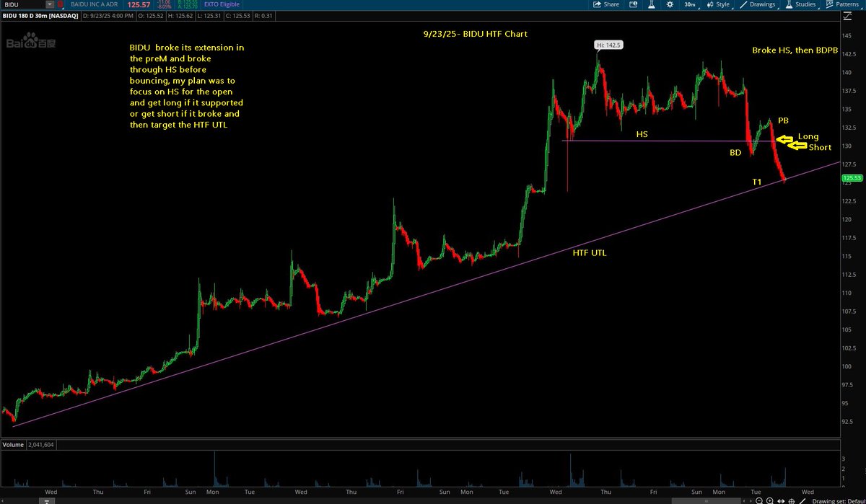Image resolution: width=866 pixels, height=504 pixels.
Task: Open the Patterns dropdown menu
Action: click(x=842, y=4)
